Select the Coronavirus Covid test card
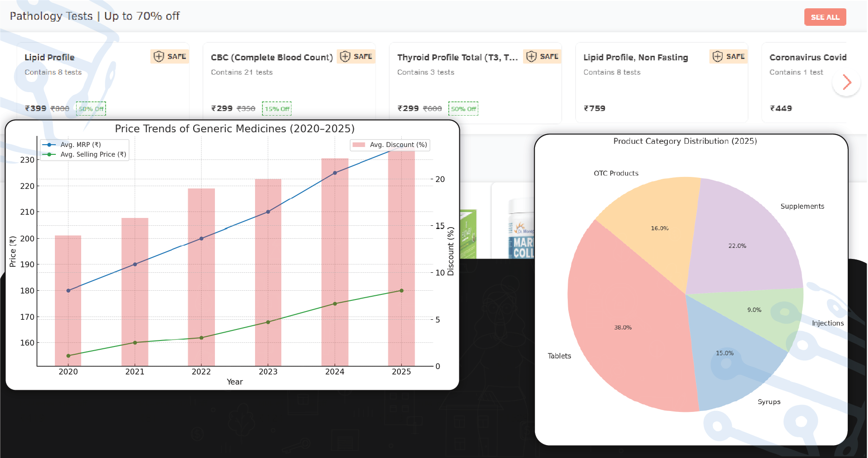The image size is (868, 458). (807, 83)
